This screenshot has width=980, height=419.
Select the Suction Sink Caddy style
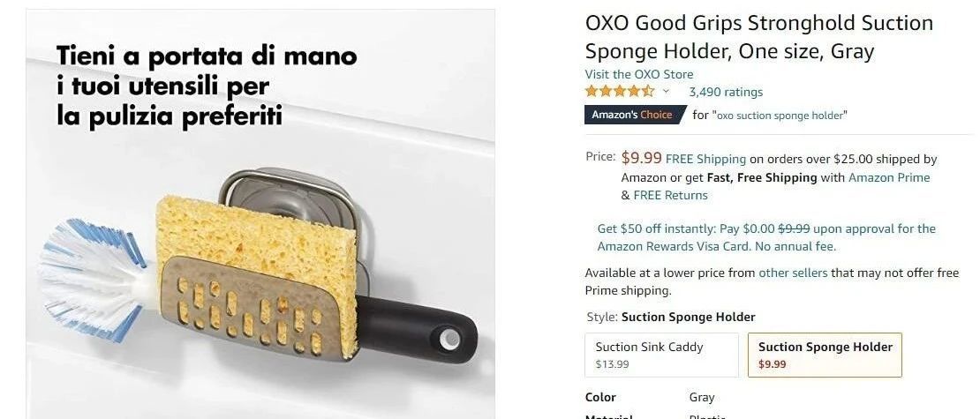tap(661, 355)
